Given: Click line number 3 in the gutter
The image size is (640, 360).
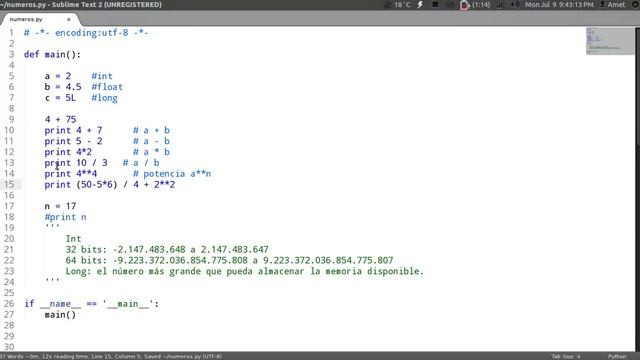Looking at the screenshot, I should coord(11,54).
